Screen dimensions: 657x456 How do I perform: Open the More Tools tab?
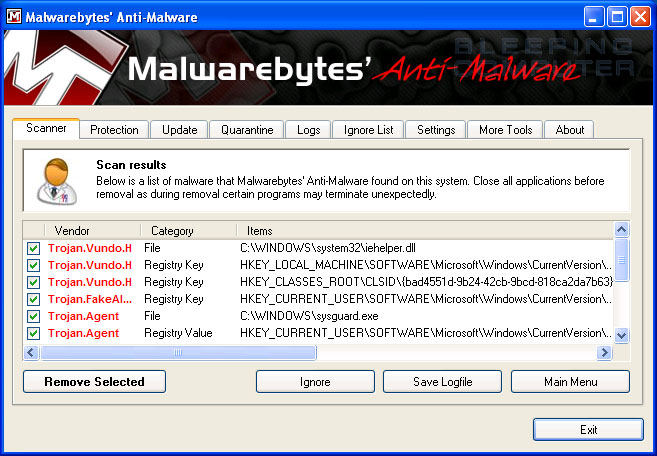click(x=505, y=130)
